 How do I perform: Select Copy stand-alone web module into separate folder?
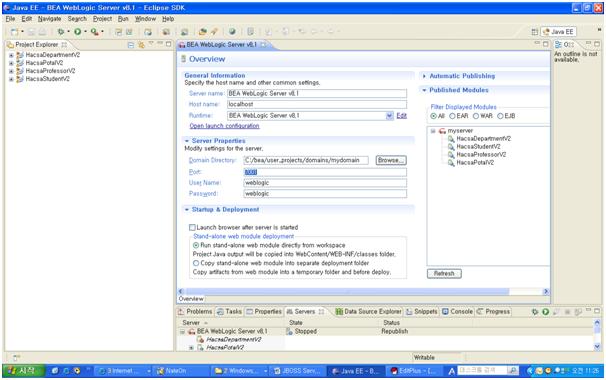tap(196, 263)
